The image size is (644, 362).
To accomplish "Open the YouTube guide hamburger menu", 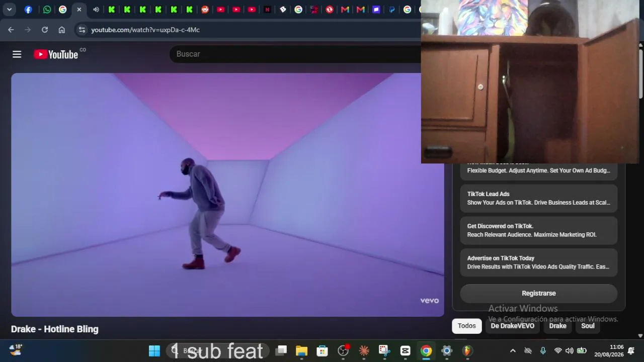I will coord(17,54).
